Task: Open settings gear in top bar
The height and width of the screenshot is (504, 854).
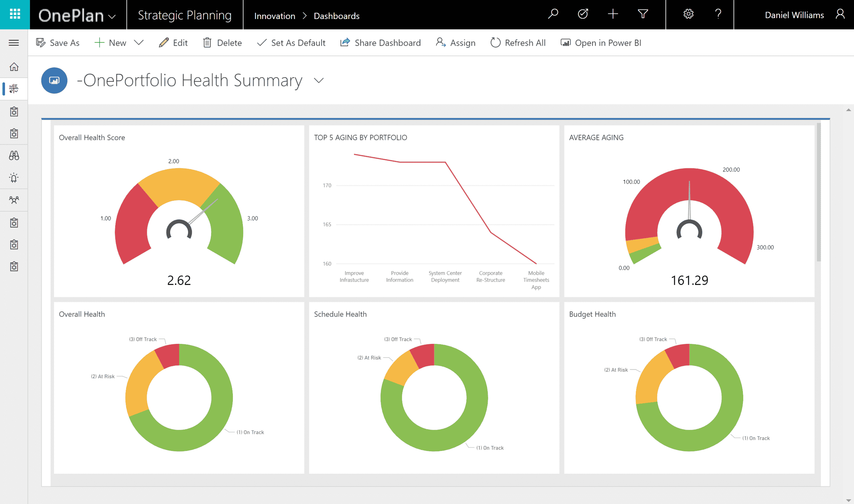Action: coord(688,14)
